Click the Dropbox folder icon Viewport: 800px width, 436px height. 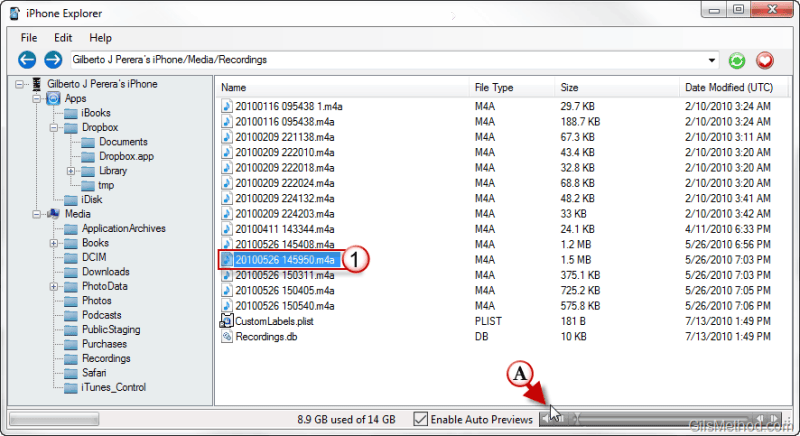click(71, 127)
